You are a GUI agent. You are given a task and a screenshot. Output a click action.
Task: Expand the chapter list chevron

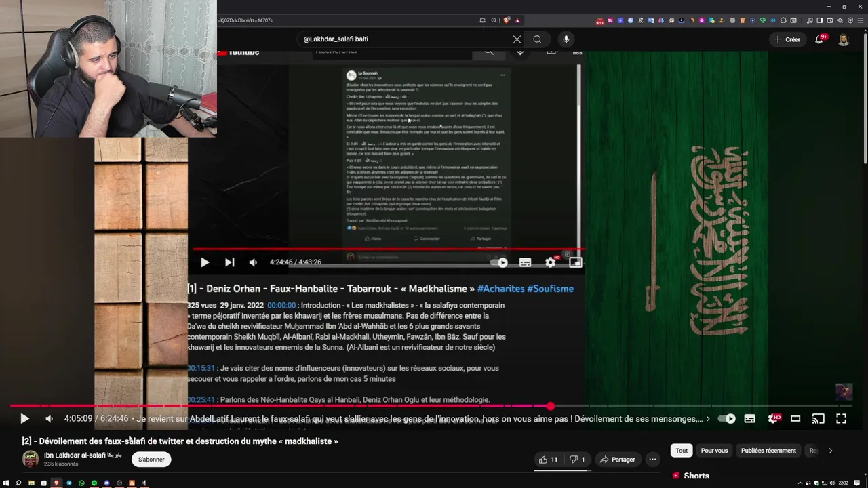tap(708, 419)
